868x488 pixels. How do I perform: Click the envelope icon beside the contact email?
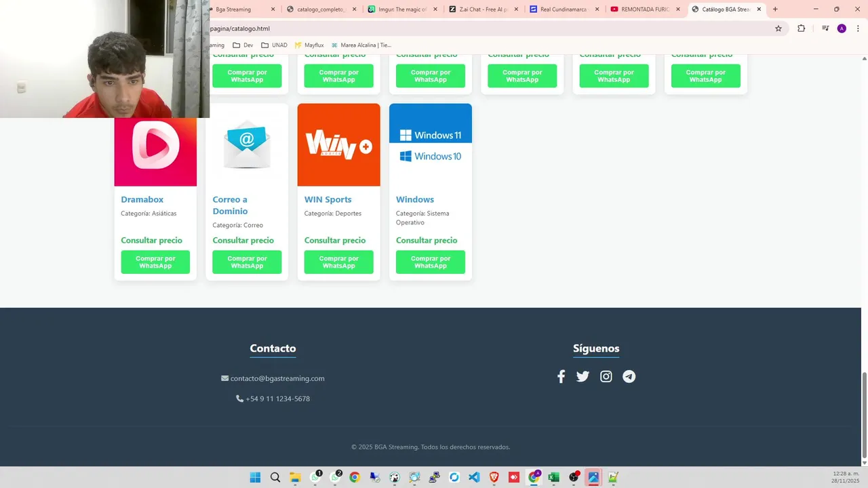[x=224, y=378]
